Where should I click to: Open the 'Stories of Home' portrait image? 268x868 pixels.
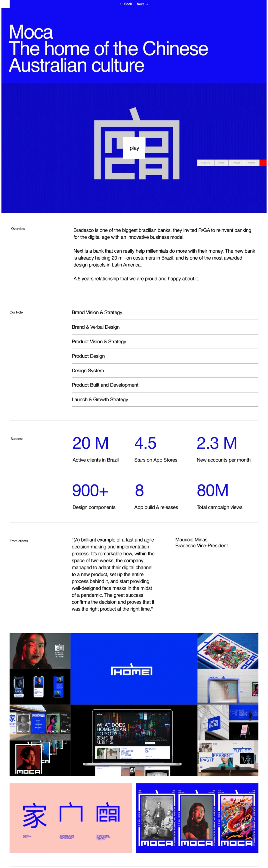click(40, 651)
